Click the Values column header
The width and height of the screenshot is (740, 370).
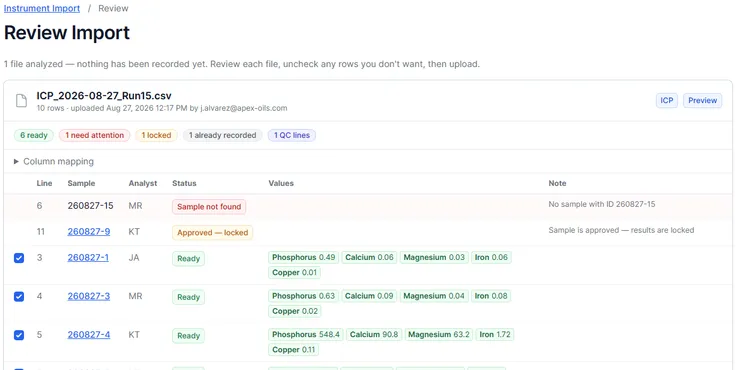(x=281, y=183)
